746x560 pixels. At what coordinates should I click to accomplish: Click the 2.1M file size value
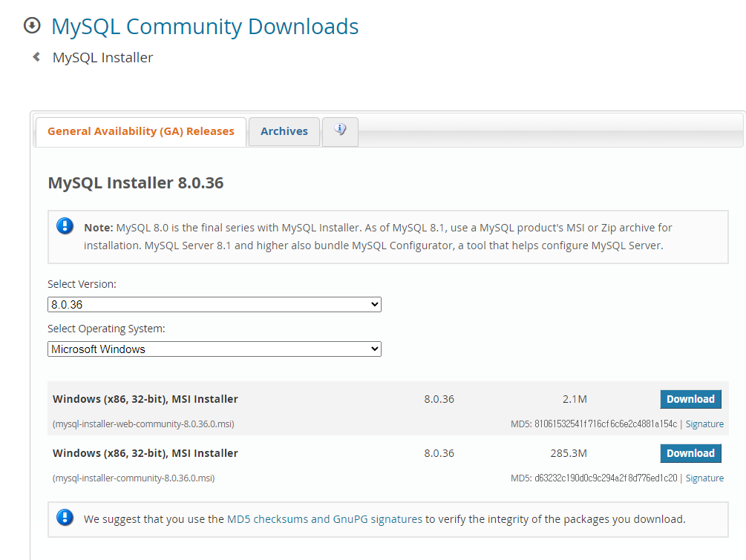coord(575,399)
